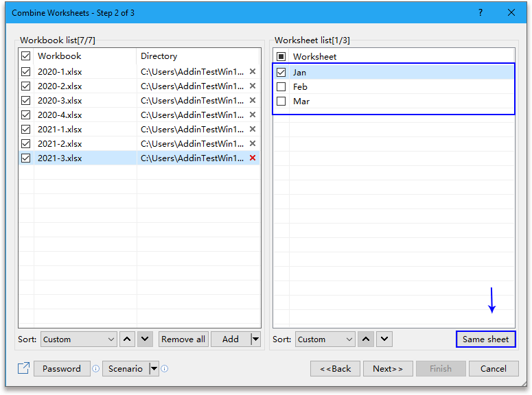
Task: Click the Scenario button
Action: (x=126, y=368)
